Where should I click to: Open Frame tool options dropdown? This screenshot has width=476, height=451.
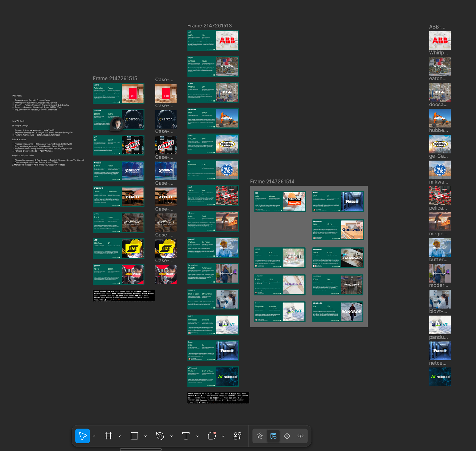120,436
